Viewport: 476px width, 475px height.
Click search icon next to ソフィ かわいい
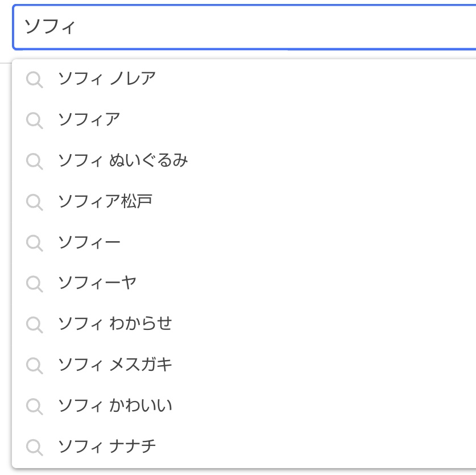(x=34, y=407)
